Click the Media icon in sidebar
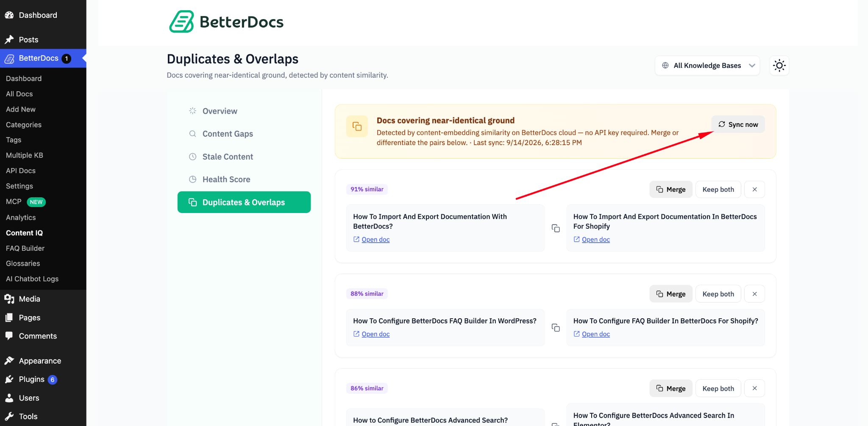This screenshot has height=426, width=868. pos(9,299)
